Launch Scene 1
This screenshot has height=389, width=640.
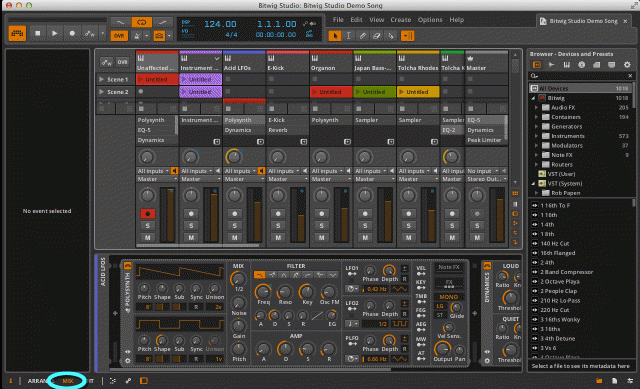[101, 79]
